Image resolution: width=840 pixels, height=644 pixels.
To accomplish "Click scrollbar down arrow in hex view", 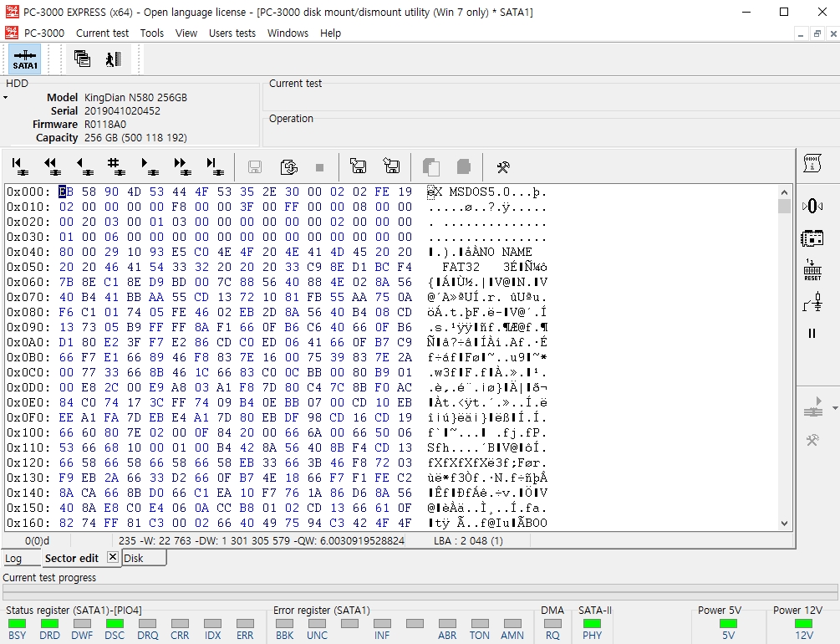I will (784, 524).
